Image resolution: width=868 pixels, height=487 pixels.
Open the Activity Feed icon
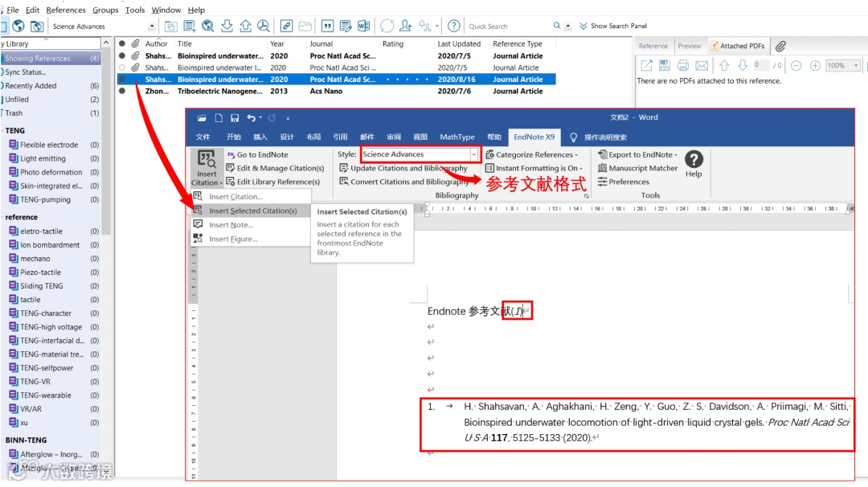point(425,26)
